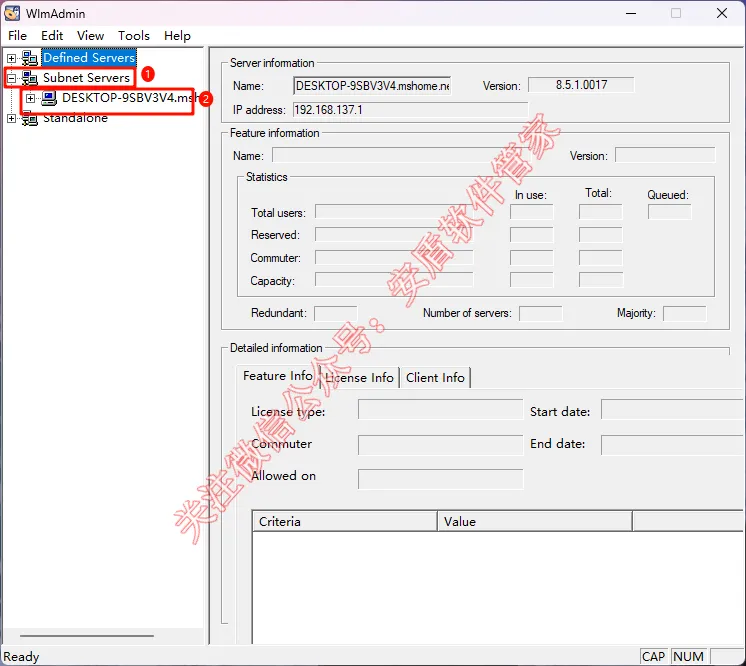Click the License type field
The height and width of the screenshot is (666, 746).
[x=441, y=410]
